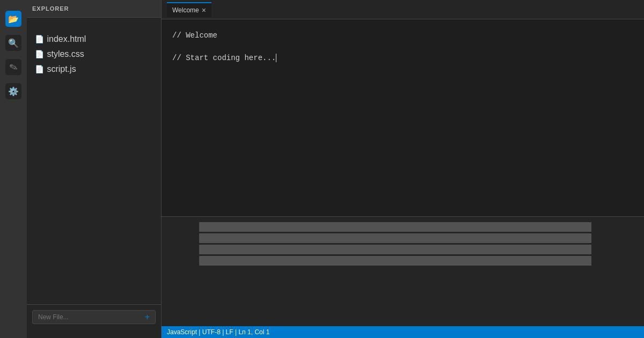Click the styles.css file icon
Screen dimensions: 644x338
click(40, 54)
